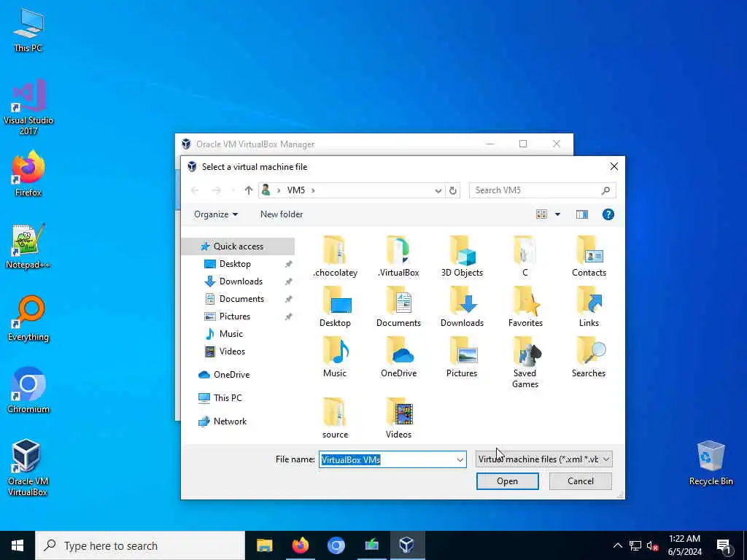The height and width of the screenshot is (560, 747).
Task: Open the .chocolatey folder
Action: [336, 257]
